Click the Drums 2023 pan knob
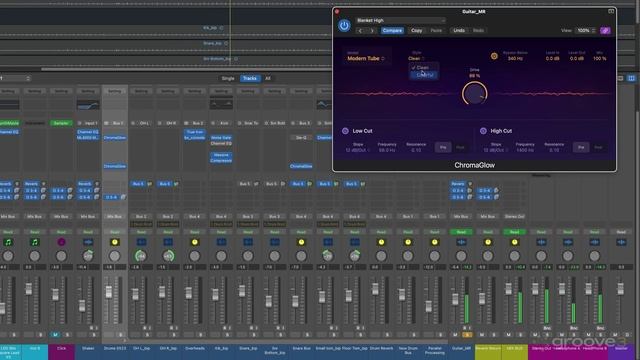Viewport: 640px width, 360px height. 115,256
